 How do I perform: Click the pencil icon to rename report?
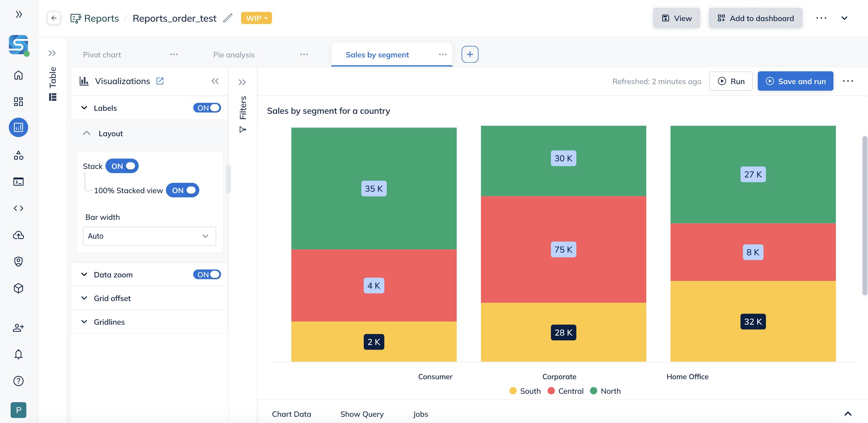pyautogui.click(x=228, y=18)
